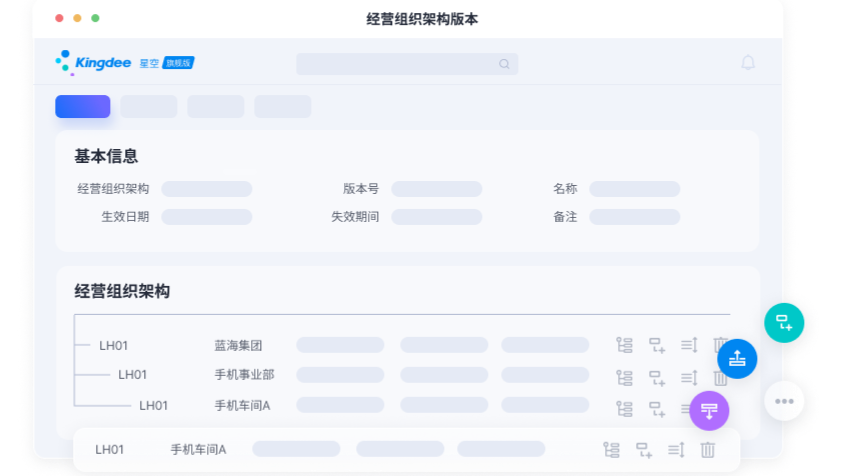Viewport: 847px width, 476px height.
Task: Click the 生效日期 input field
Action: pos(207,217)
